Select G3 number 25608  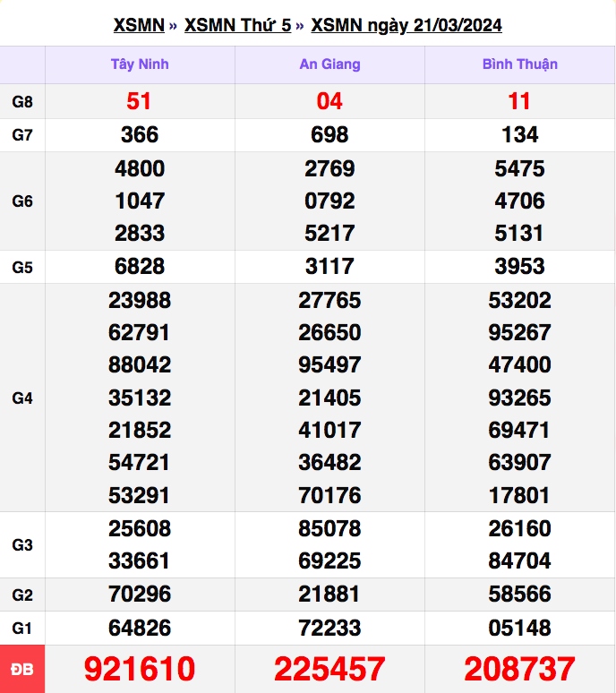[140, 528]
